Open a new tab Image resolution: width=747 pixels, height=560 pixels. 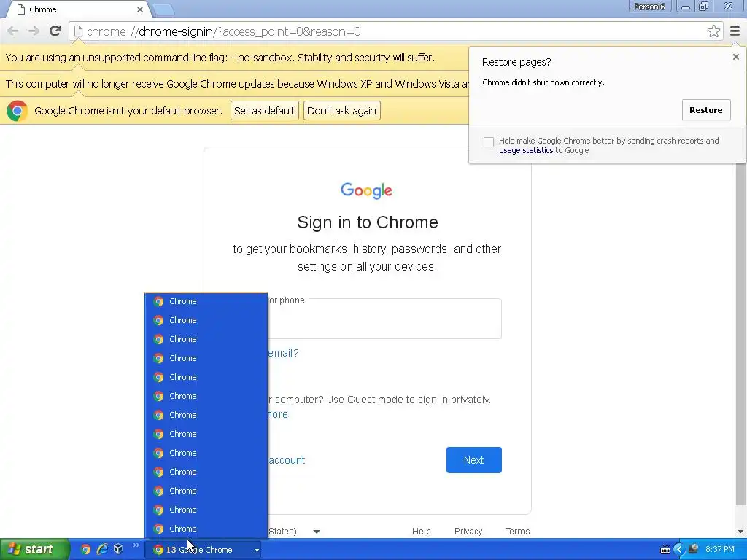163,9
